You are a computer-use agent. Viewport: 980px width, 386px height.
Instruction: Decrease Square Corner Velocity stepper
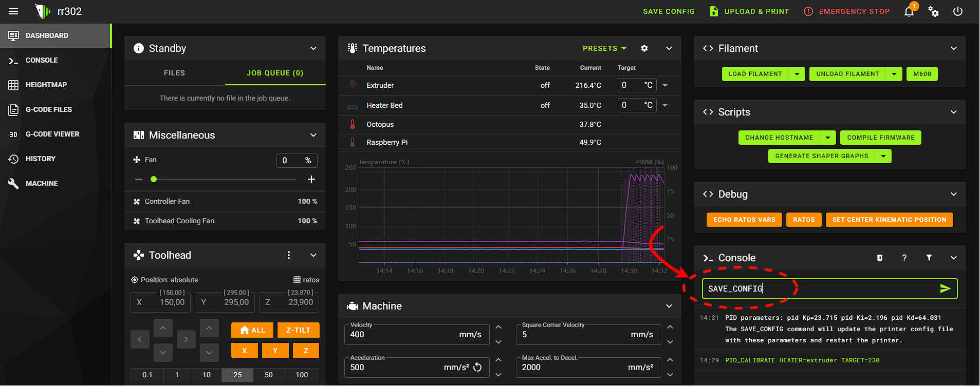(x=670, y=342)
